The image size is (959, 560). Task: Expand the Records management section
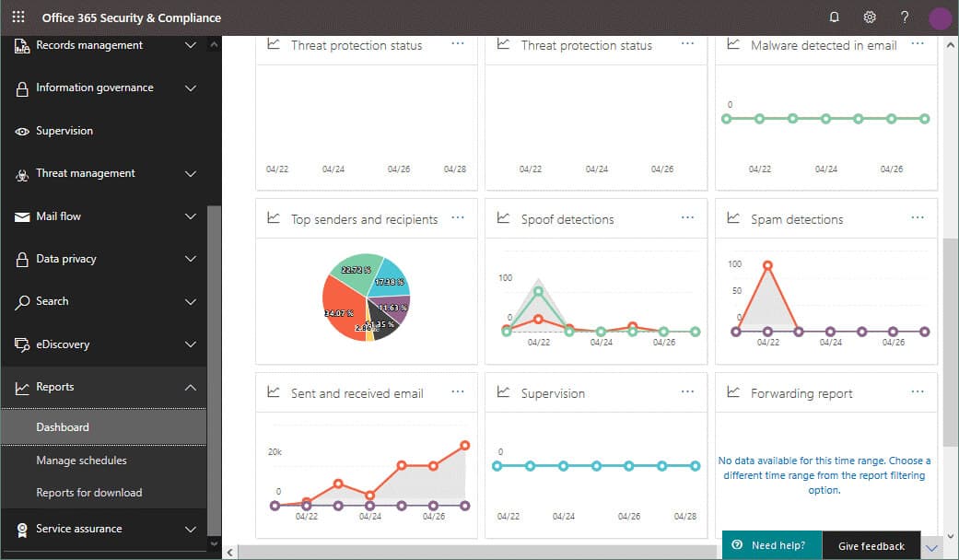tap(191, 45)
